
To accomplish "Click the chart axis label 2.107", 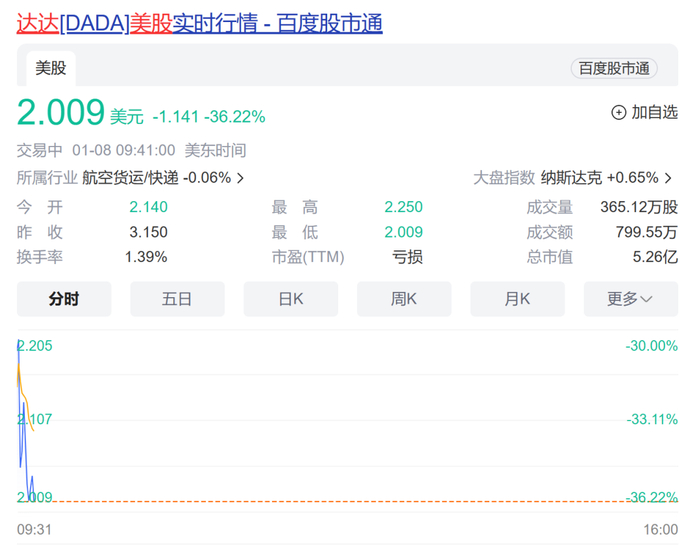I will tap(35, 419).
